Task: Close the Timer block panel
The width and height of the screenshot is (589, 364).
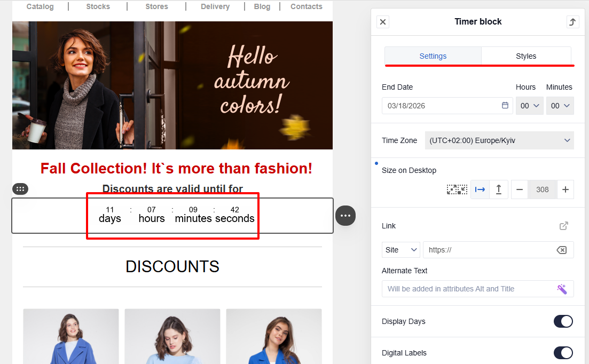Action: click(x=383, y=22)
